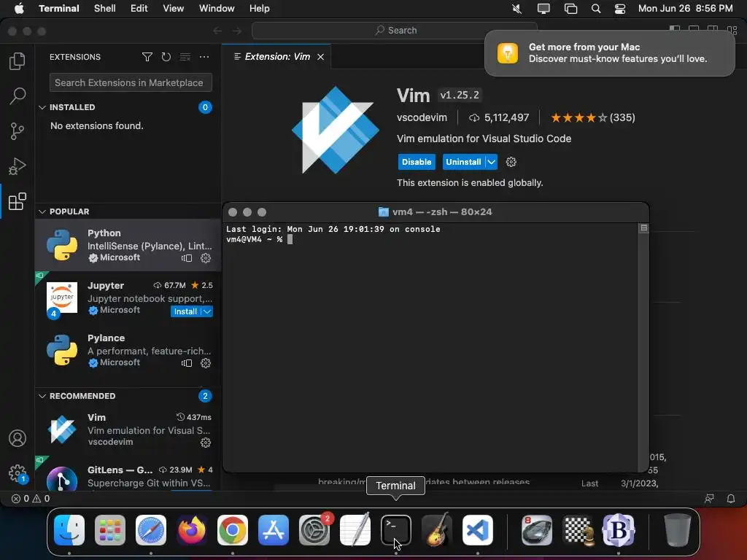This screenshot has width=747, height=560.
Task: Open Extensions views and more actions
Action: [x=204, y=57]
